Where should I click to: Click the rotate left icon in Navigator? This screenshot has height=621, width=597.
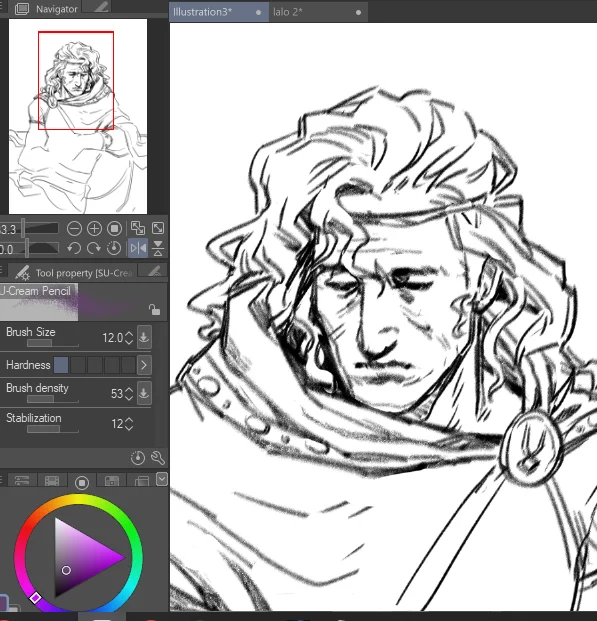(x=74, y=248)
